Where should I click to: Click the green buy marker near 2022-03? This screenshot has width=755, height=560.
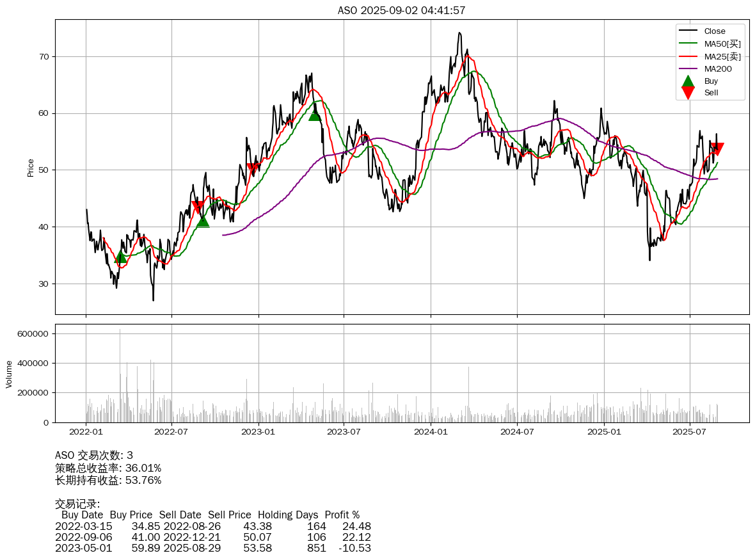(x=120, y=257)
